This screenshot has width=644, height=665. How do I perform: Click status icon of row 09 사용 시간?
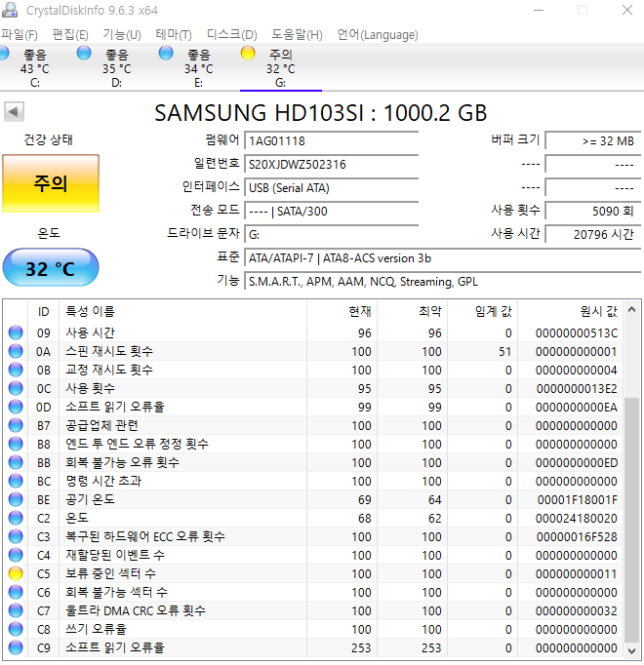[x=16, y=332]
